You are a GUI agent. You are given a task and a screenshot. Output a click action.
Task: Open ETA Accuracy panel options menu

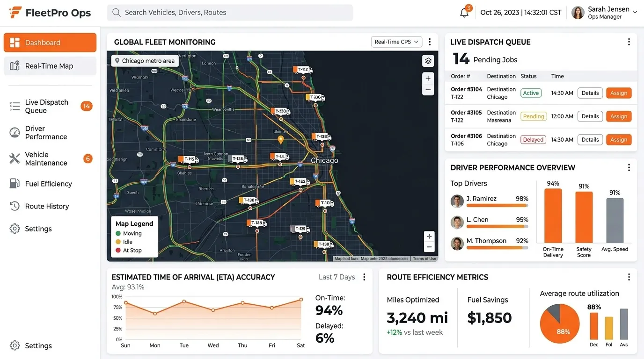point(364,277)
